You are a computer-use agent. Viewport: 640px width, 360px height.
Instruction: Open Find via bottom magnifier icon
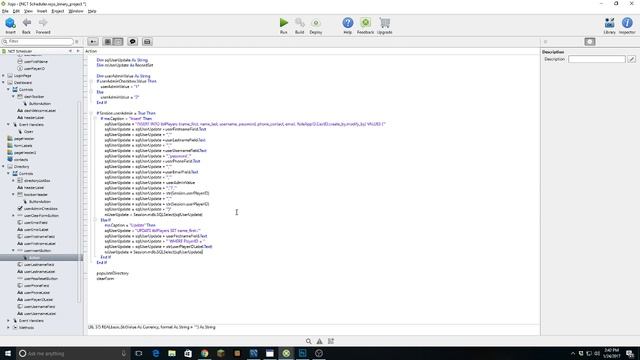(309, 341)
